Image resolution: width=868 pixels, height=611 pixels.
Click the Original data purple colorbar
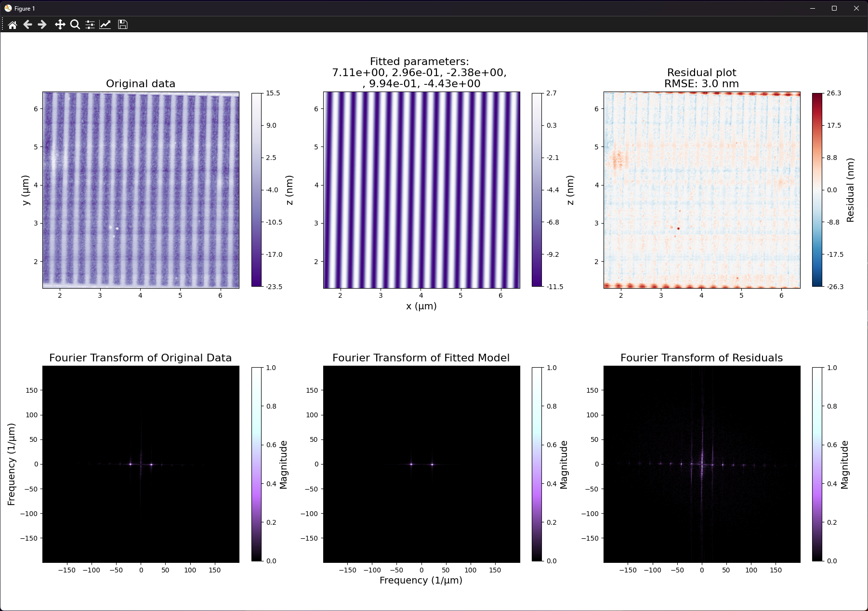pos(256,190)
